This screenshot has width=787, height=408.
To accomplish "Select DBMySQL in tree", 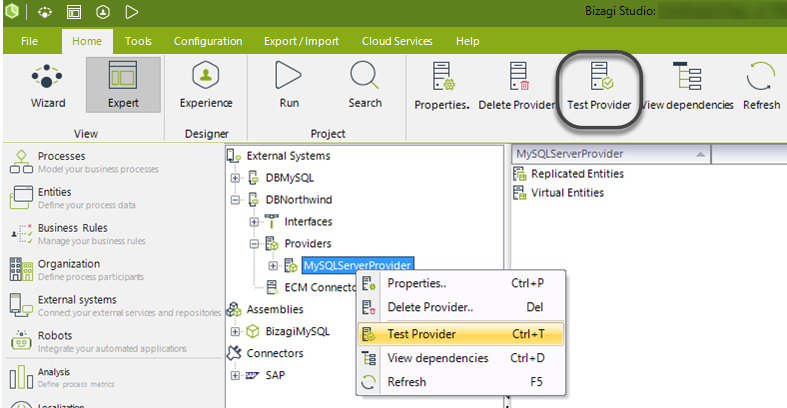I will [x=290, y=178].
